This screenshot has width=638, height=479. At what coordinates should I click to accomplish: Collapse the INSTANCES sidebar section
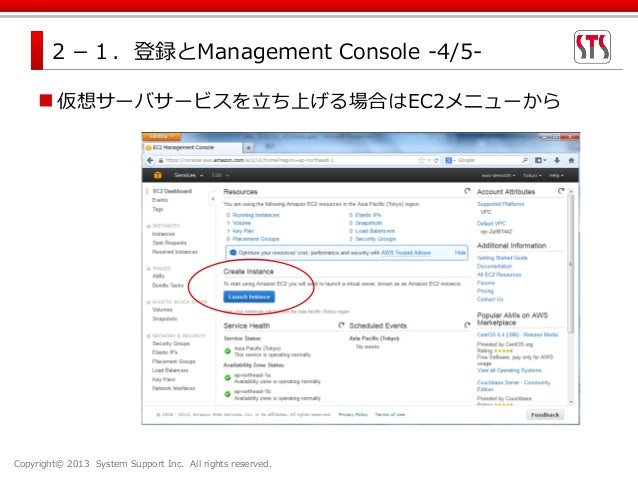(149, 226)
